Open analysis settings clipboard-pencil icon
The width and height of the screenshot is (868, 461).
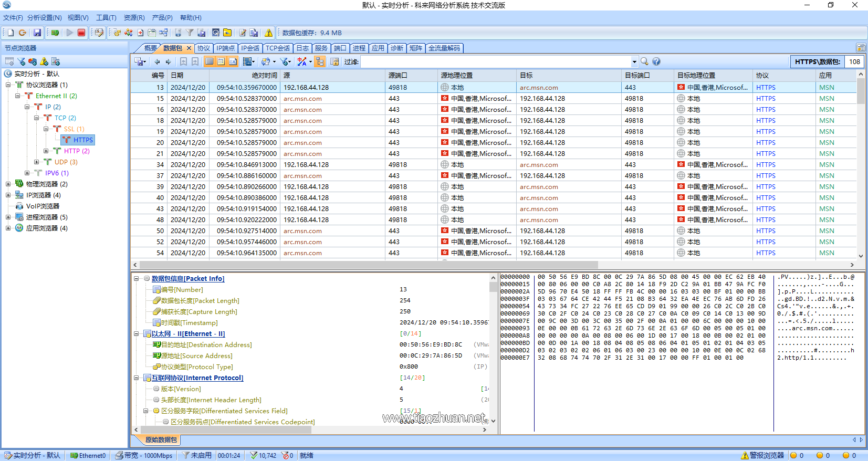pyautogui.click(x=98, y=33)
